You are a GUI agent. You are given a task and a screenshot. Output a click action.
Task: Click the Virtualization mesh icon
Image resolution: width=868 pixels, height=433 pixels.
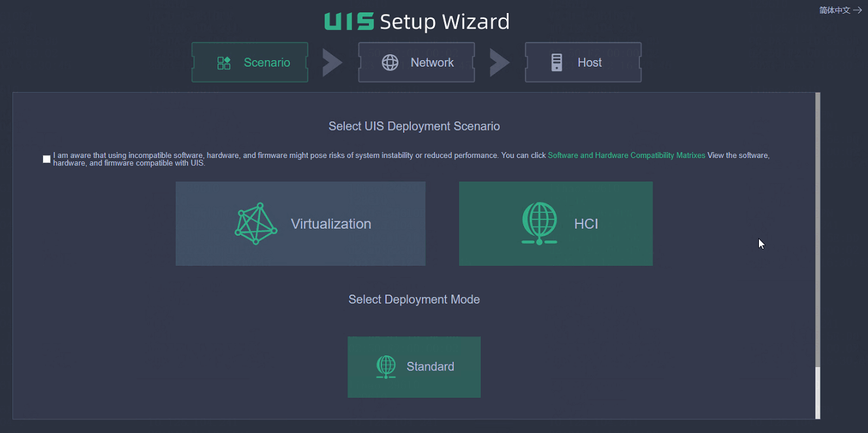point(256,223)
